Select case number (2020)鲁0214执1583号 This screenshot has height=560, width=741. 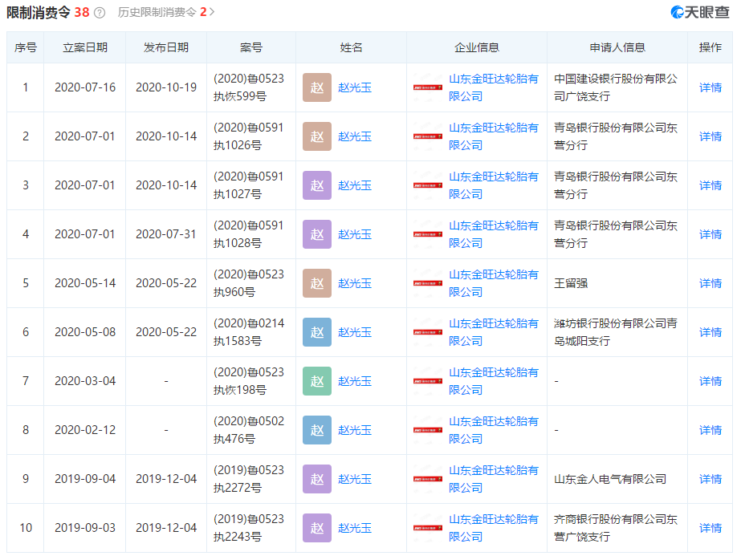pyautogui.click(x=249, y=332)
